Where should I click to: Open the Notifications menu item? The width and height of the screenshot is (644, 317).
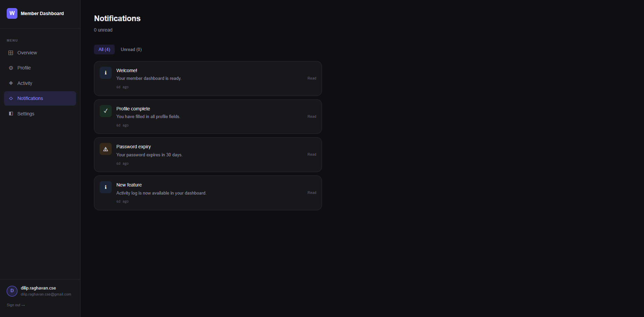30,98
